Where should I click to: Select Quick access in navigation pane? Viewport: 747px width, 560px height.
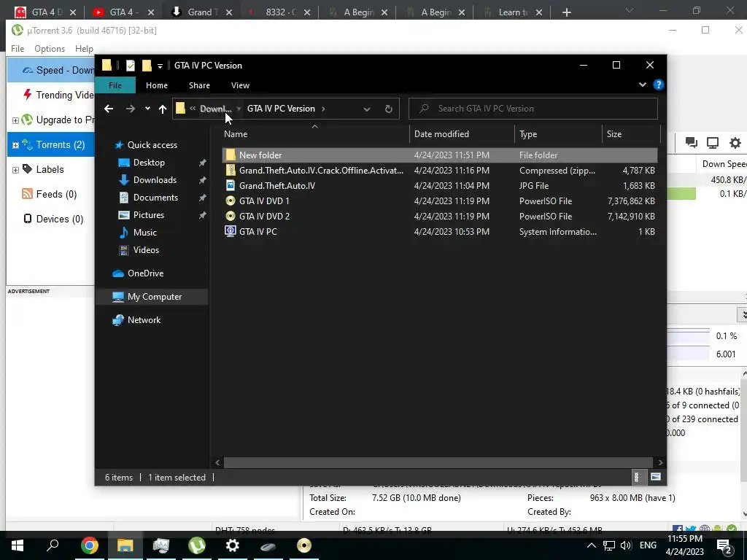tap(152, 145)
